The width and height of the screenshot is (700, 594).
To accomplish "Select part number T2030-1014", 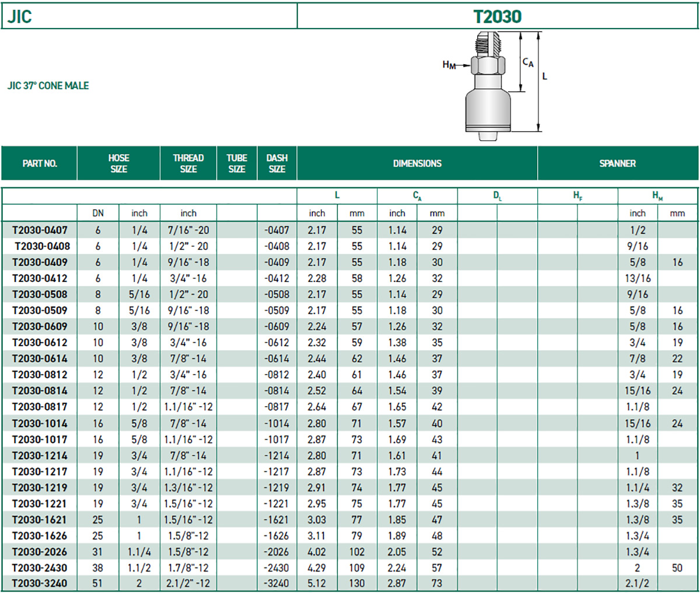I will (x=40, y=424).
